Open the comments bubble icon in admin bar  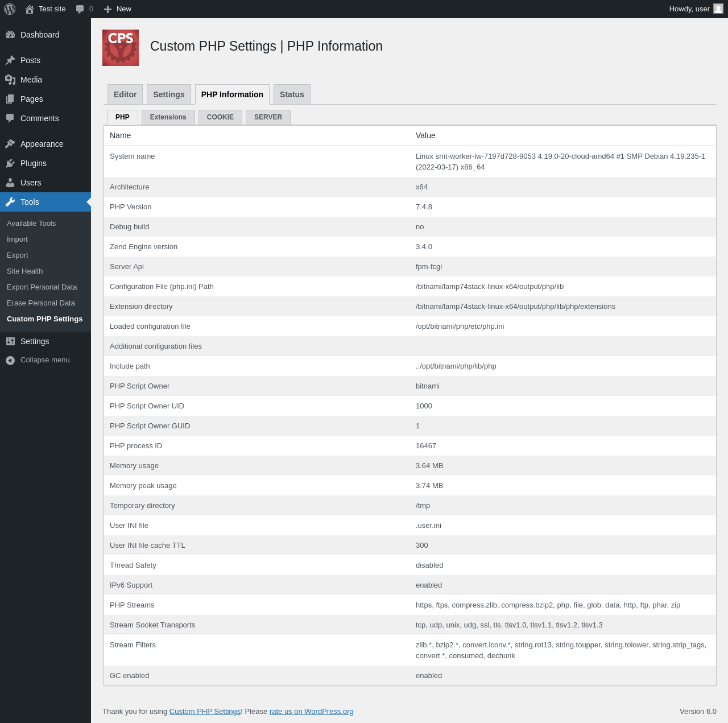pos(80,9)
